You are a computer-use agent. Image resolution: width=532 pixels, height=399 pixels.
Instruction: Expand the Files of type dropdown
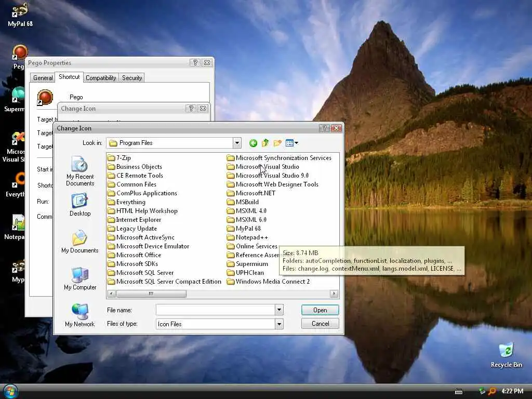point(279,324)
